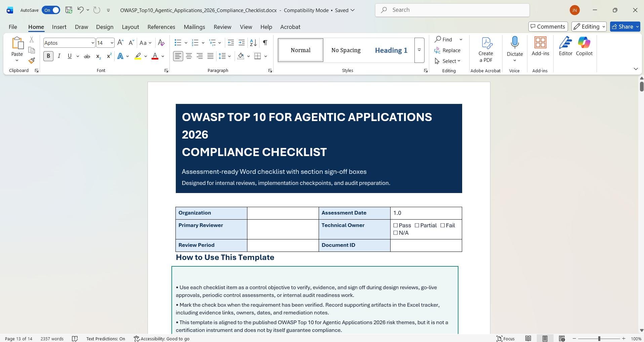
Task: Open the Editing mode dropdown
Action: [589, 27]
